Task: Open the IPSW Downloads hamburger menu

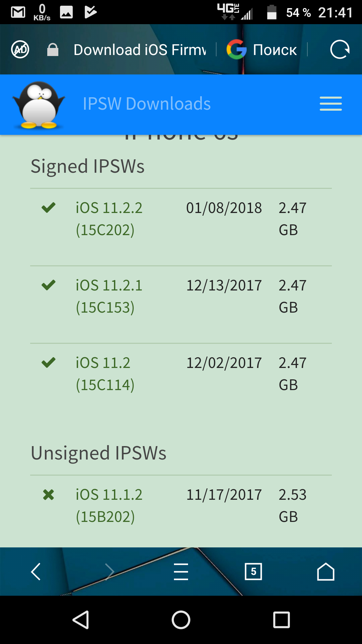Action: coord(330,104)
